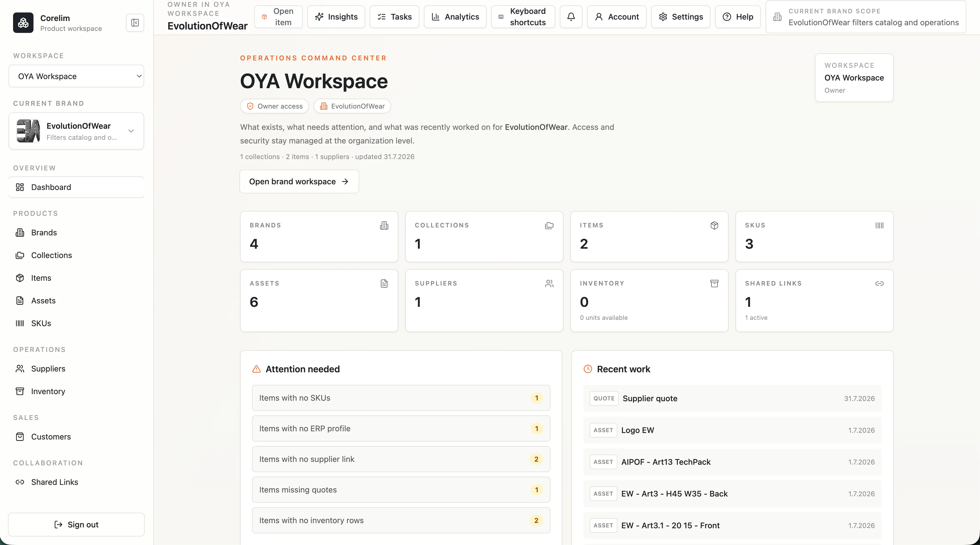Click the Collections card folder icon
Viewport: 980px width, 545px height.
coord(549,225)
